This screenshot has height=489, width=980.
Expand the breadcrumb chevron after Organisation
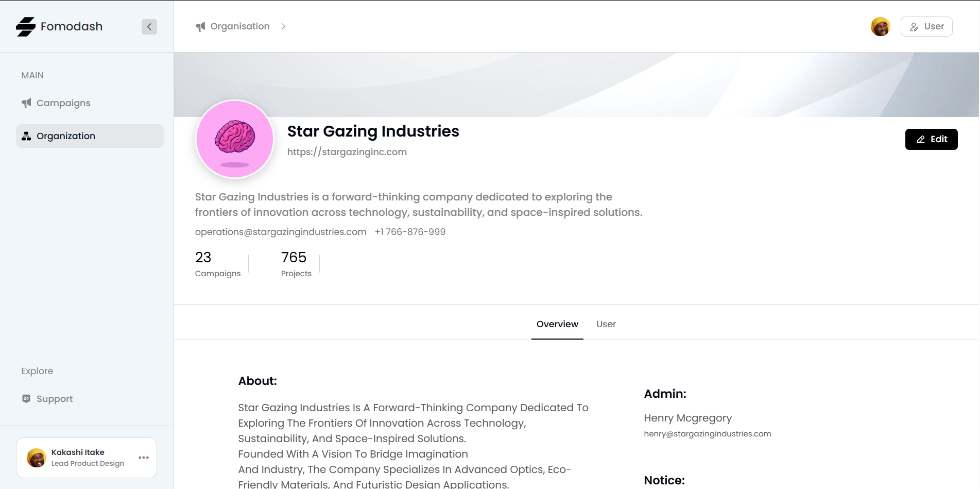tap(283, 27)
